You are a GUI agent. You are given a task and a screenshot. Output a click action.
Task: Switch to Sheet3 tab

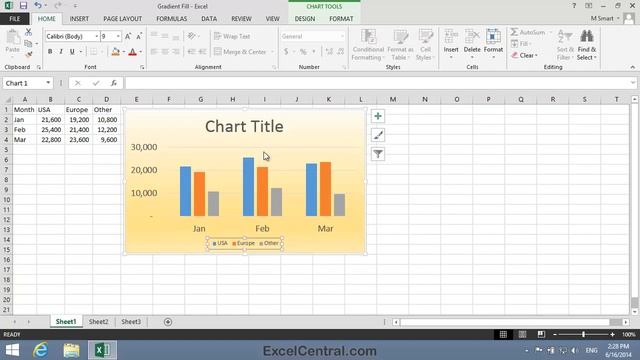pos(131,322)
